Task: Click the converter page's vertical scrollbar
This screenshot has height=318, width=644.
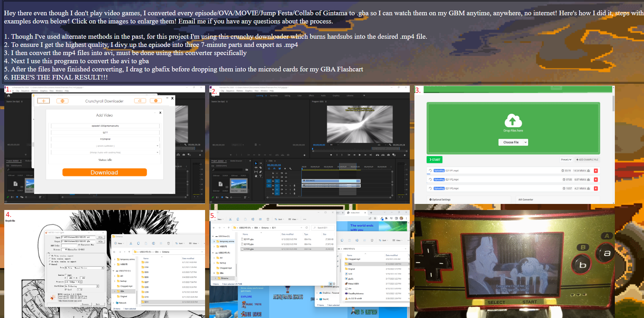Action: pos(613,103)
